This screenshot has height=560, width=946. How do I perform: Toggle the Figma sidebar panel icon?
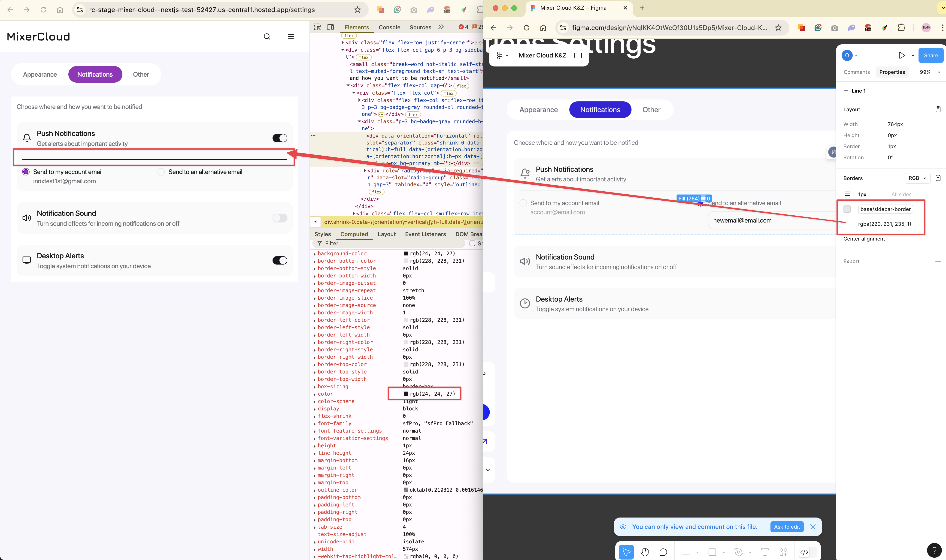(578, 55)
